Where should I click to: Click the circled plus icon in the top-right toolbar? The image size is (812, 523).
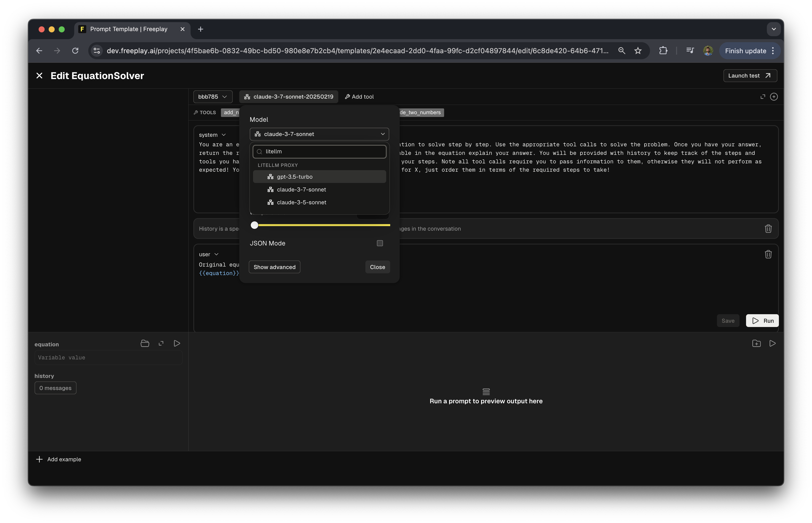[x=774, y=97]
